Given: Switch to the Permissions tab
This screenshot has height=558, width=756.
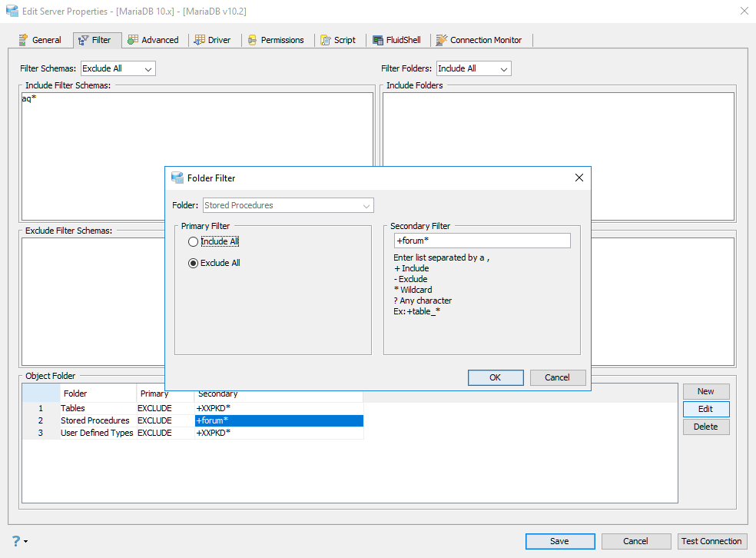Looking at the screenshot, I should point(277,40).
